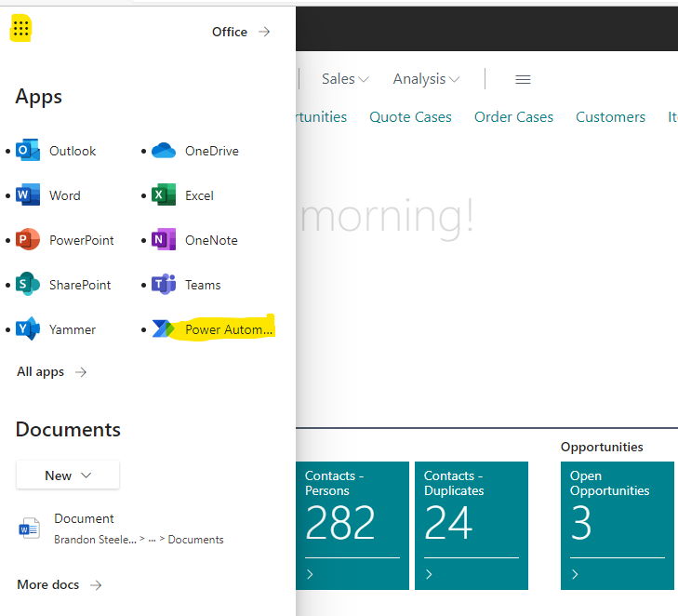Click the OneNote label
This screenshot has height=616, width=678.
[211, 240]
